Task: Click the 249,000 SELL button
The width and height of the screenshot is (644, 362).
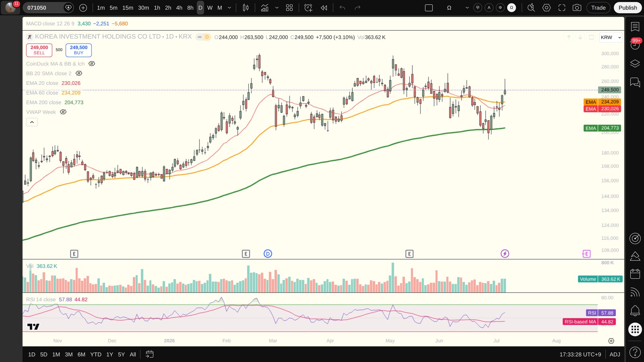Action: 39,50
